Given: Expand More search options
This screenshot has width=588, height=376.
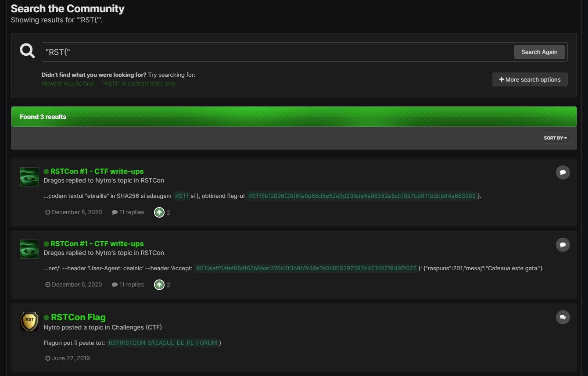Looking at the screenshot, I should [530, 79].
